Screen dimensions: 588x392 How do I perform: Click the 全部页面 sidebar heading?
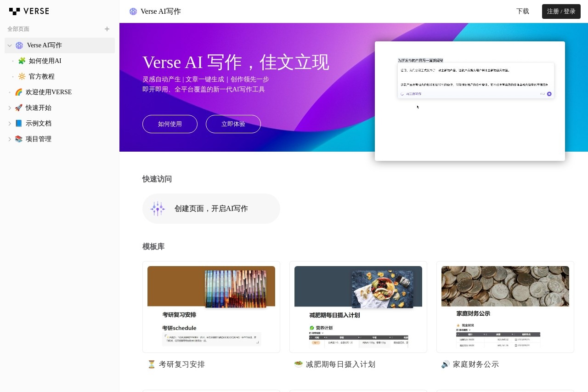(x=18, y=29)
